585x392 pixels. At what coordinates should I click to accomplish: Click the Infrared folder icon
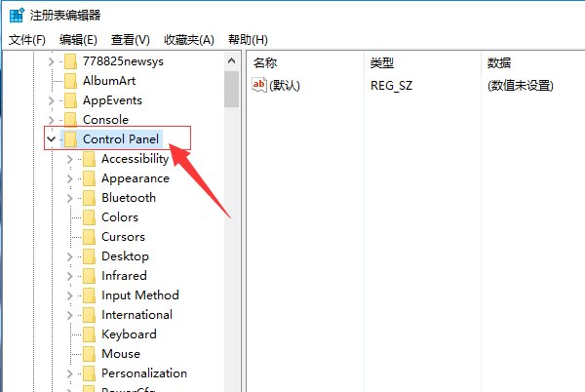point(89,276)
